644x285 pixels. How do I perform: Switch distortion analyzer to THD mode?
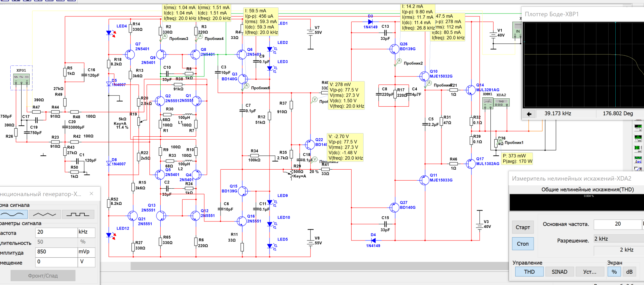pyautogui.click(x=529, y=272)
